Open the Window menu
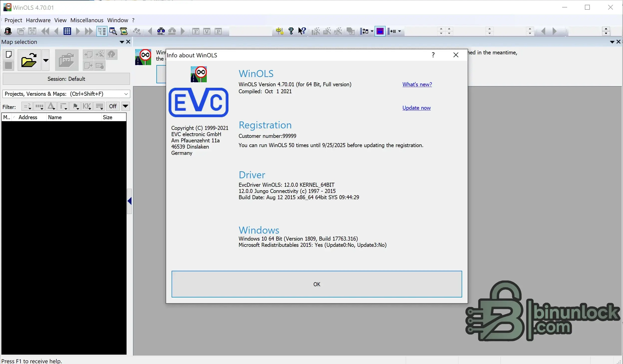Viewport: 623px width, 364px height. (x=118, y=20)
